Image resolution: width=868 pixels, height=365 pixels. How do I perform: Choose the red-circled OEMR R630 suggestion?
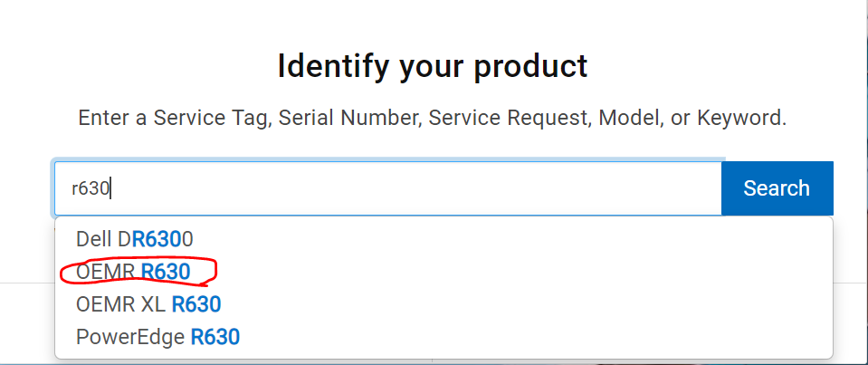point(134,272)
